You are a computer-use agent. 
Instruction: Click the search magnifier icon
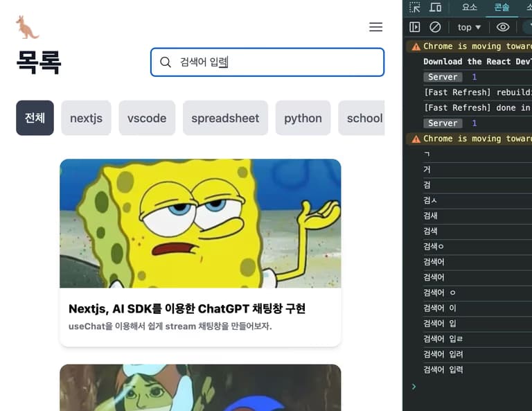pos(166,62)
